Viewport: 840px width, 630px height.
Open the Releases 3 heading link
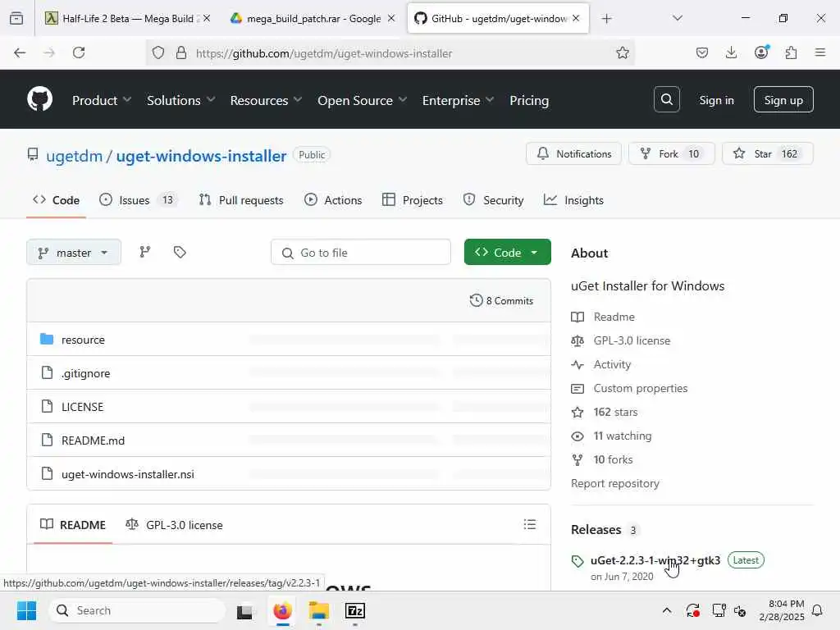tap(605, 529)
